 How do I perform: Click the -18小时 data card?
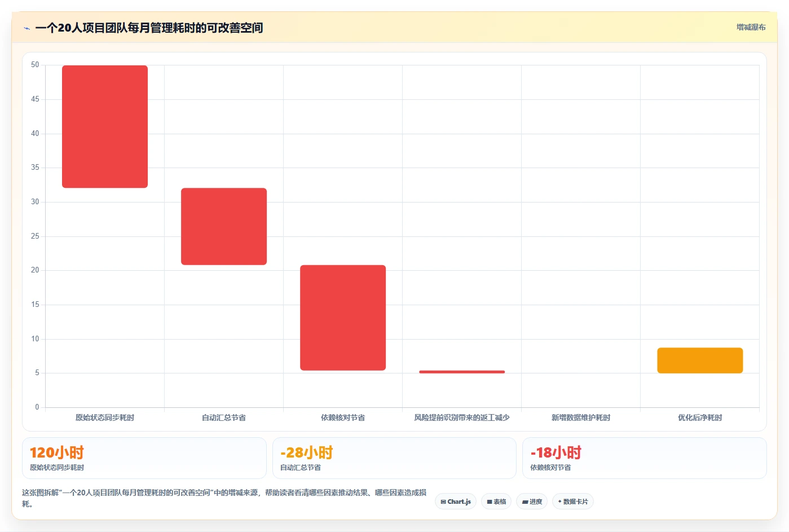click(644, 458)
